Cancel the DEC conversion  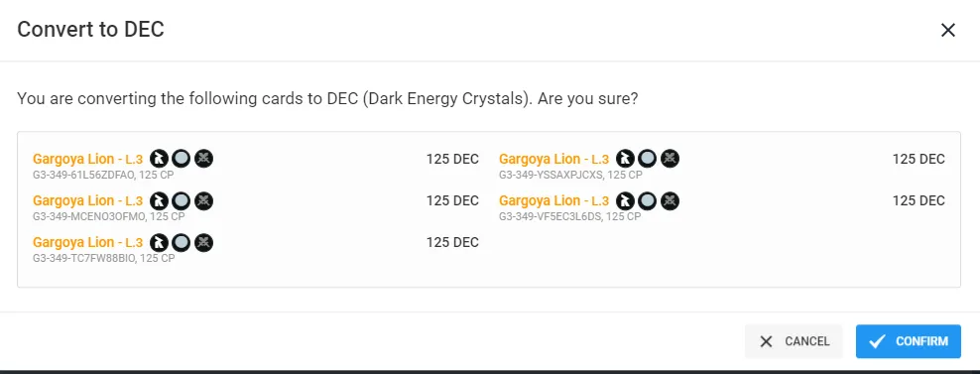click(794, 341)
